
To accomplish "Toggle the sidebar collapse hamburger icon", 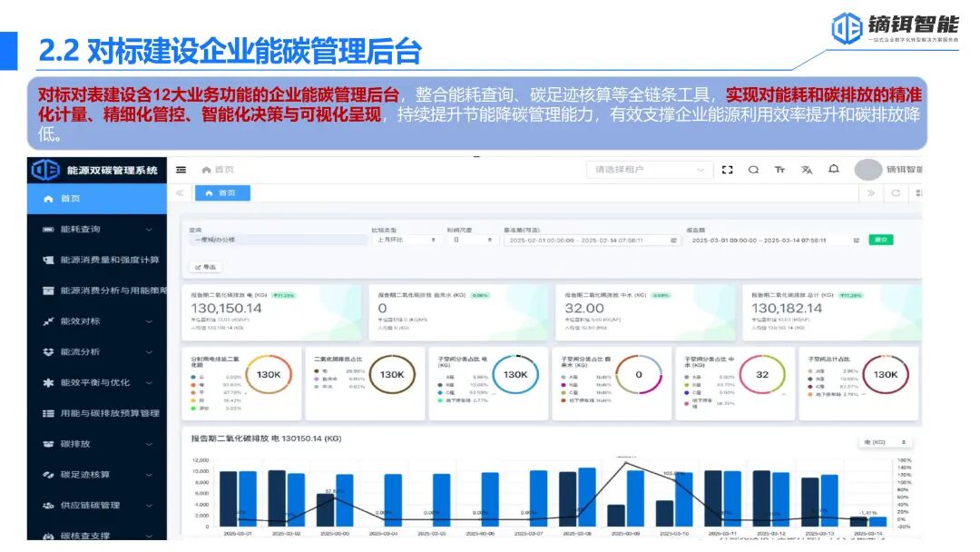I will pos(181,170).
